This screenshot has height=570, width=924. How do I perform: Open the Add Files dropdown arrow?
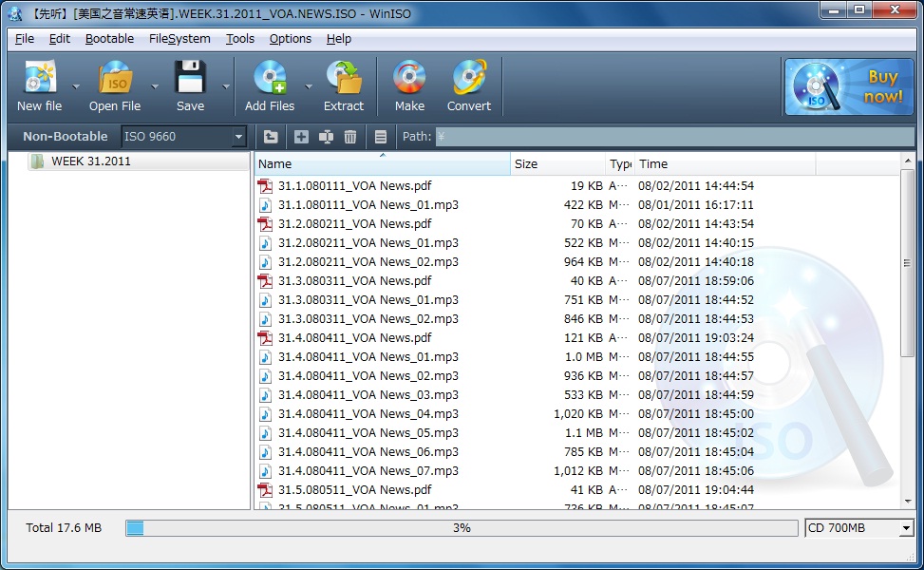click(x=309, y=86)
